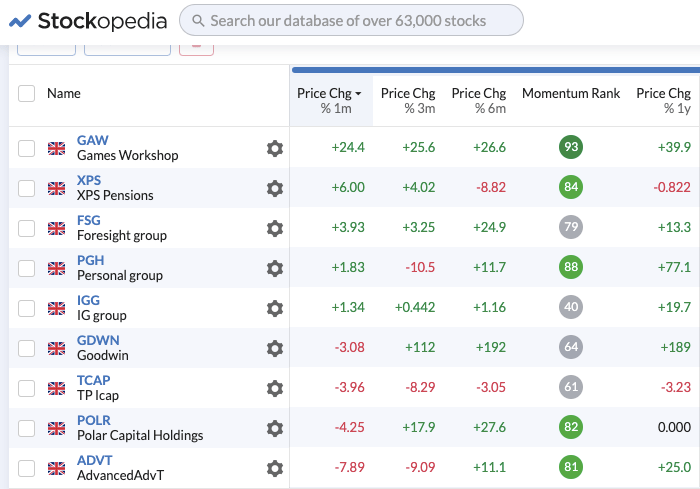Click the gear icon beside TP Icap
The width and height of the screenshot is (700, 489).
(x=275, y=388)
